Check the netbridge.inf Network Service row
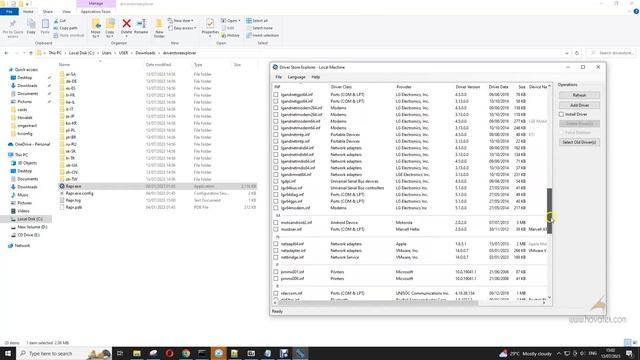 click(x=276, y=257)
